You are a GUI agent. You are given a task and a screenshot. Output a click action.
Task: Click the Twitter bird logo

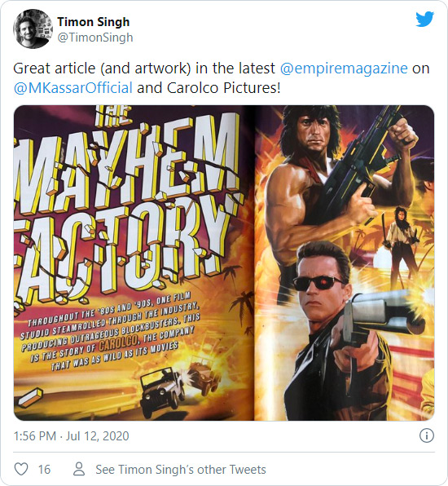point(424,20)
